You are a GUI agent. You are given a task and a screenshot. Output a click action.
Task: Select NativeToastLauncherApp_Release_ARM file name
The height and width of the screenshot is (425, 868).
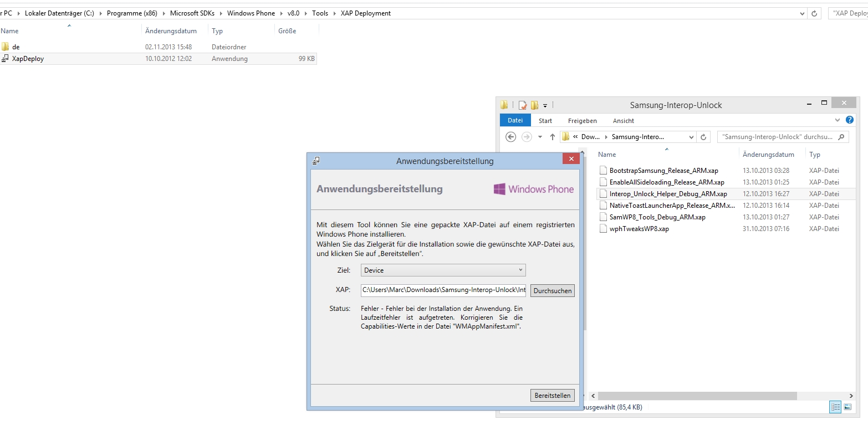point(672,206)
